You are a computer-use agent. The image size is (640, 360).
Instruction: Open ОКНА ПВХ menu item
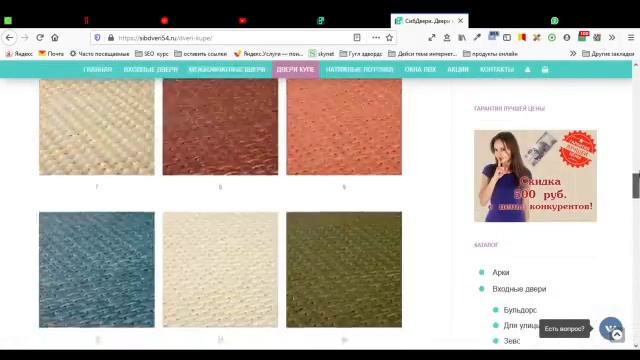coord(420,69)
